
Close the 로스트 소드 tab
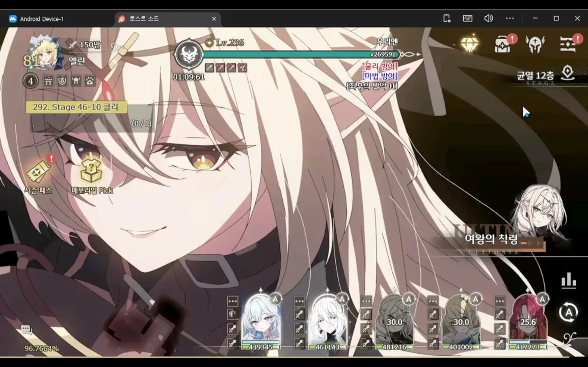tap(214, 19)
